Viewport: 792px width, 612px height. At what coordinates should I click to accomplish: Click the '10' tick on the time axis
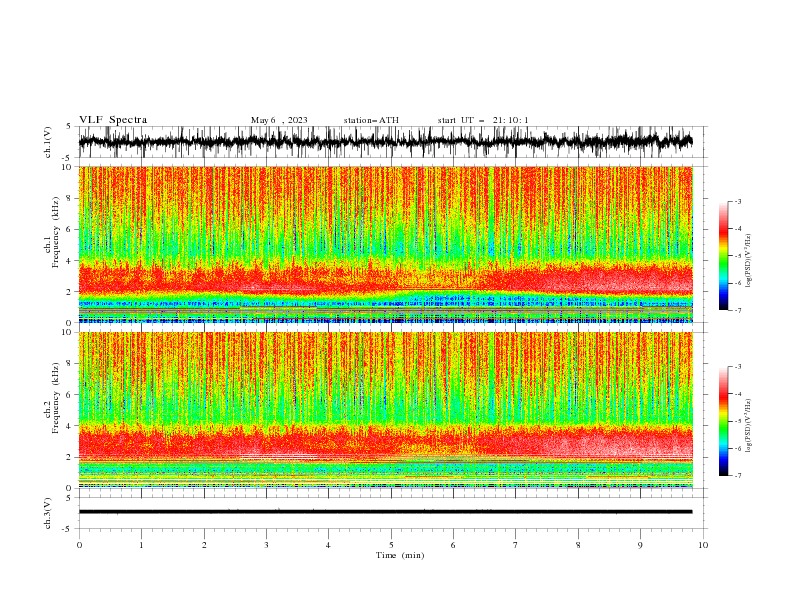click(x=703, y=545)
